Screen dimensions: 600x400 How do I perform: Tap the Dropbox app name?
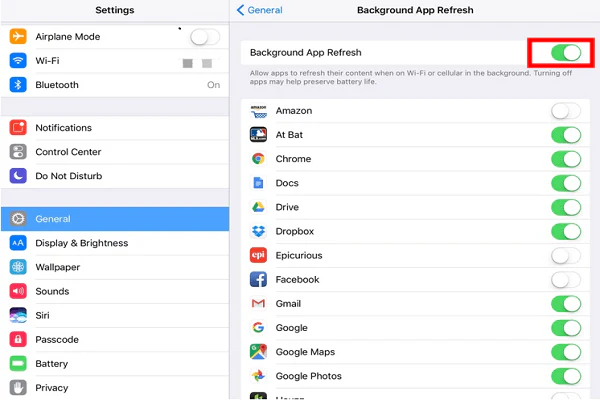(x=295, y=232)
